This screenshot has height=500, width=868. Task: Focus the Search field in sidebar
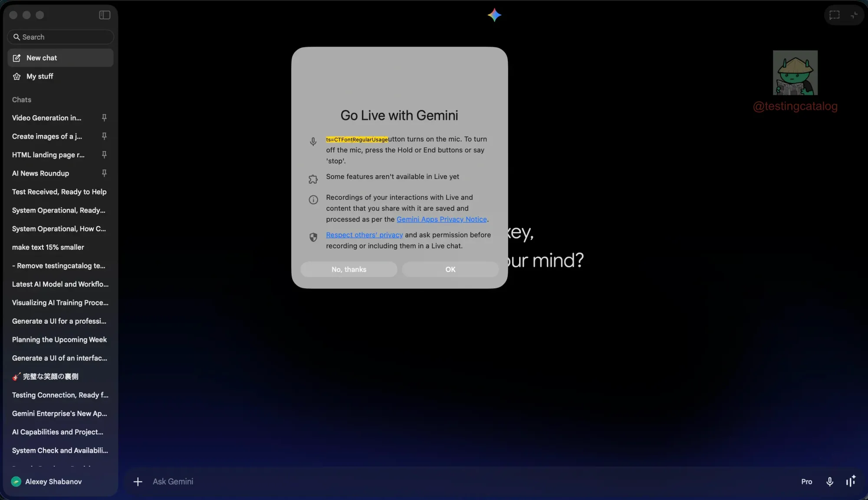tap(61, 37)
